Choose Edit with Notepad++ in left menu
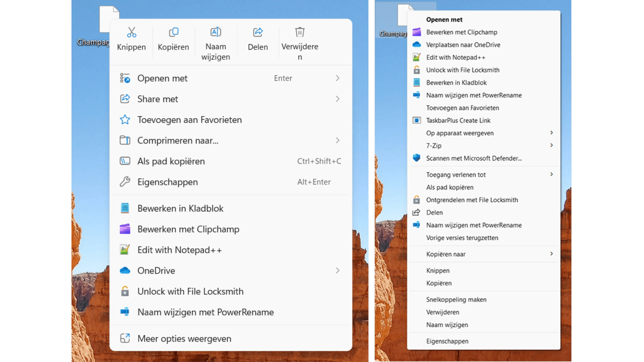Viewport: 644px width, 362px height. point(179,250)
